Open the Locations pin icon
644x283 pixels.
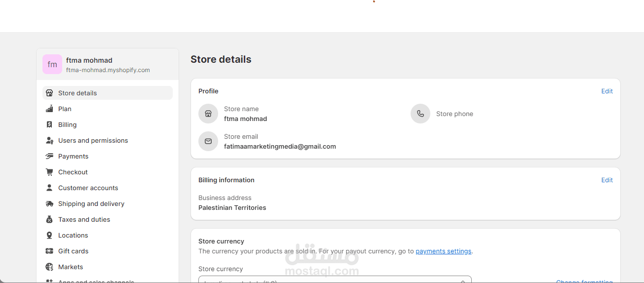point(49,235)
